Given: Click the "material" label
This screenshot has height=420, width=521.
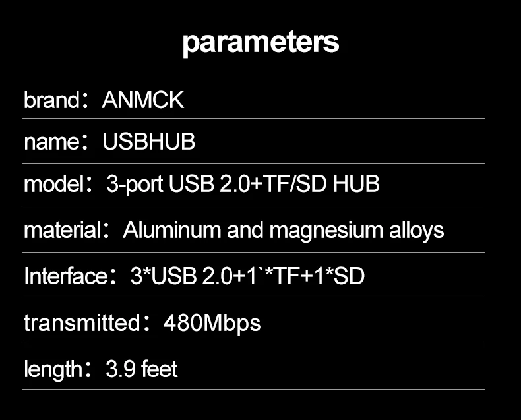Looking at the screenshot, I should tap(61, 230).
